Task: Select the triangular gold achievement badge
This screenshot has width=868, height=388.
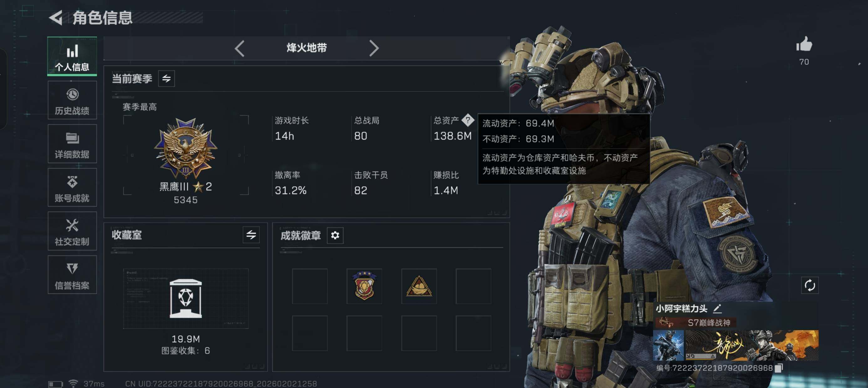Action: (x=419, y=286)
